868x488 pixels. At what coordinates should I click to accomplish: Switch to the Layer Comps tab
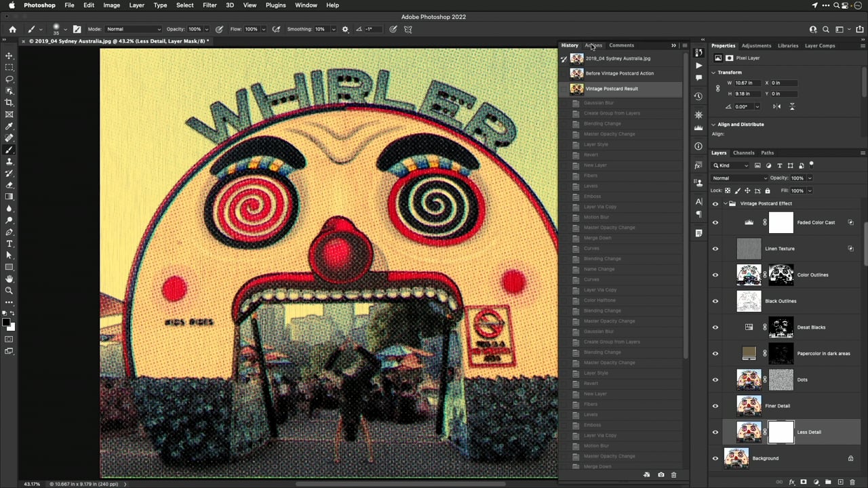[x=820, y=45]
